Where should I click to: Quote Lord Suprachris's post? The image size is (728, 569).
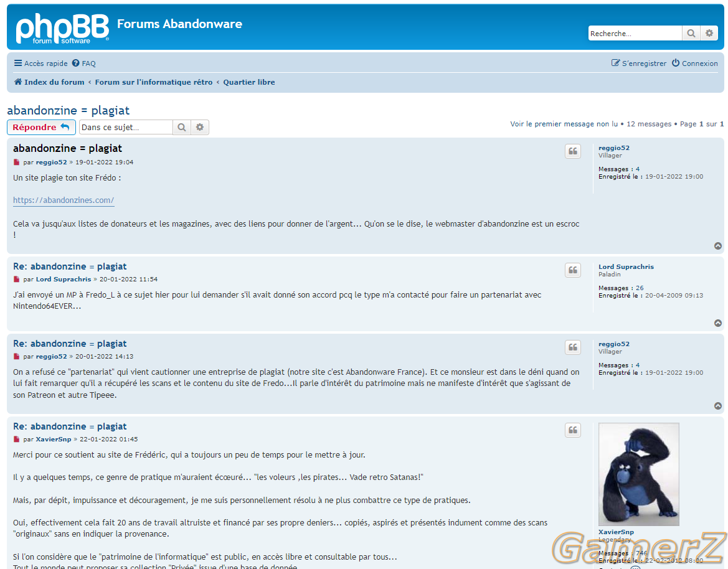[573, 270]
